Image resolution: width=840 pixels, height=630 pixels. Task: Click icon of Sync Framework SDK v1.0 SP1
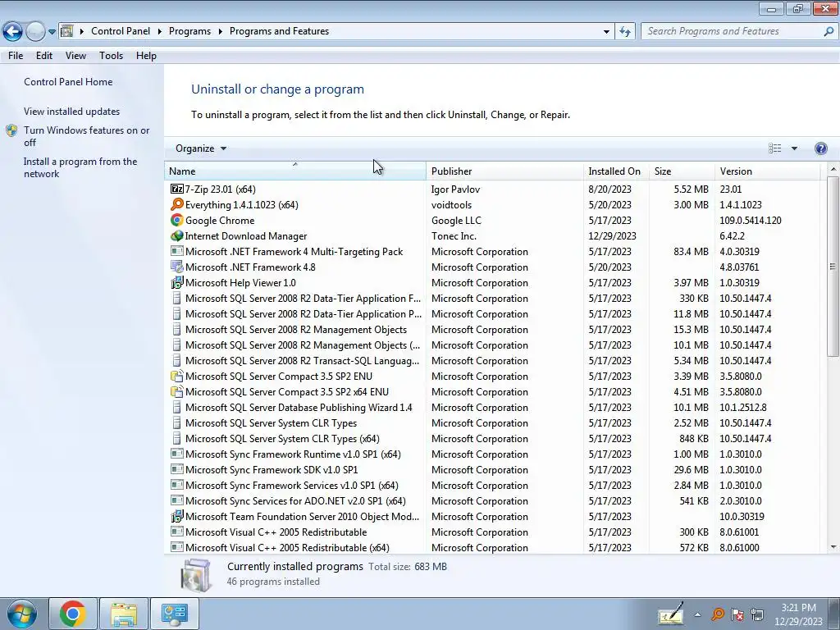click(177, 469)
